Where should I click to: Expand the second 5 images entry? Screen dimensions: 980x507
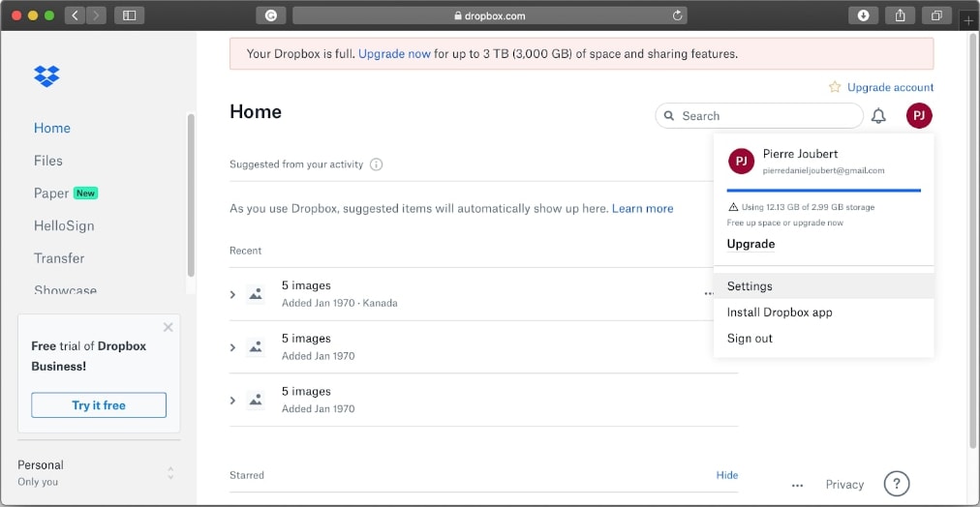232,347
